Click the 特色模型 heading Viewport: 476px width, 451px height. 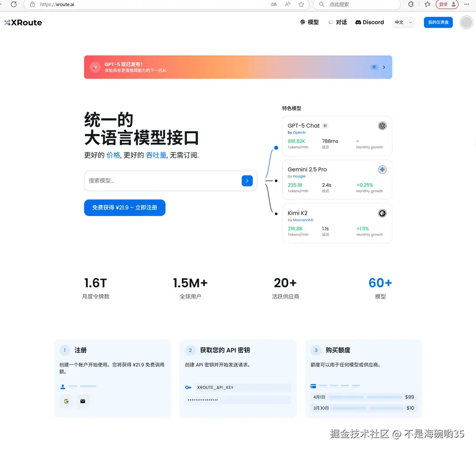[x=292, y=108]
